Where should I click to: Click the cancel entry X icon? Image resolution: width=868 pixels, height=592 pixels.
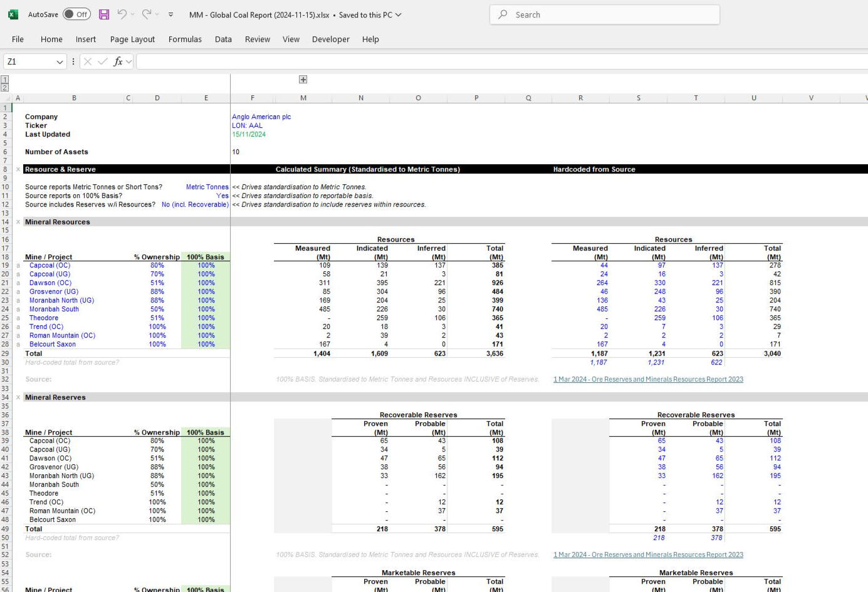coord(88,61)
